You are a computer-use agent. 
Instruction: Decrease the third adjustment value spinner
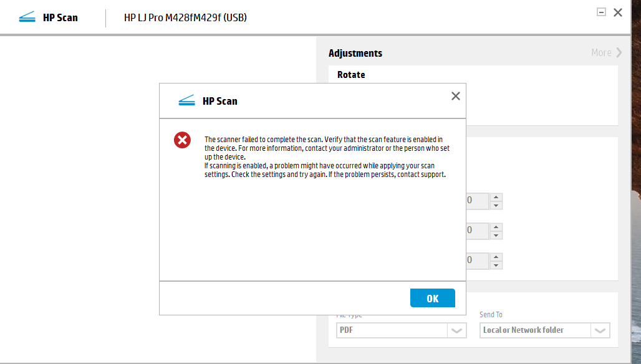[x=496, y=265]
